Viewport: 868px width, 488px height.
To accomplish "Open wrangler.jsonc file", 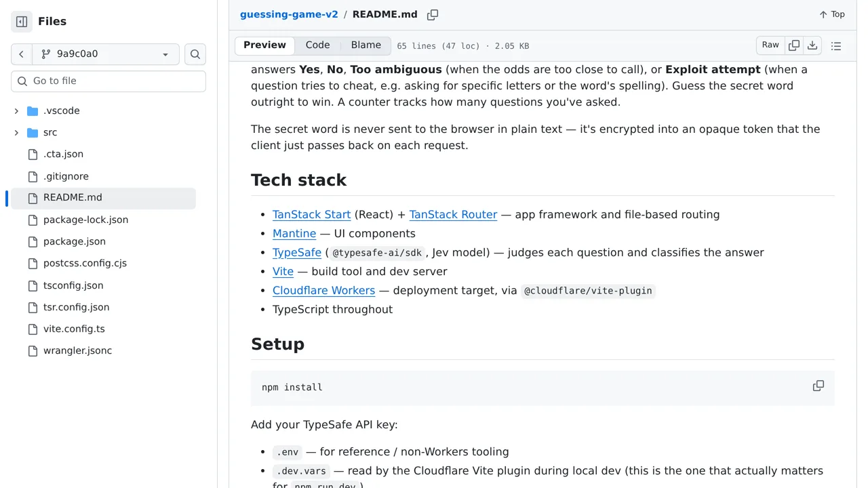I will (77, 350).
